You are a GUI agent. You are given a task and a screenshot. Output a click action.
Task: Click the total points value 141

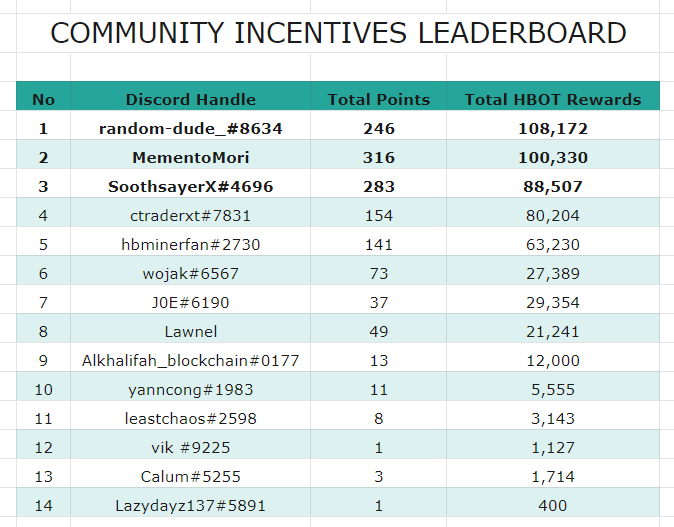click(379, 245)
